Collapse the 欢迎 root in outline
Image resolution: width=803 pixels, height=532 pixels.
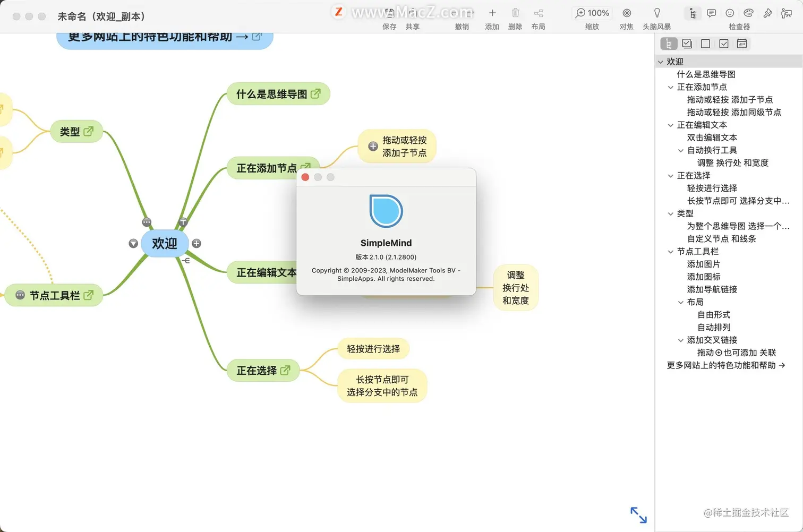click(661, 62)
